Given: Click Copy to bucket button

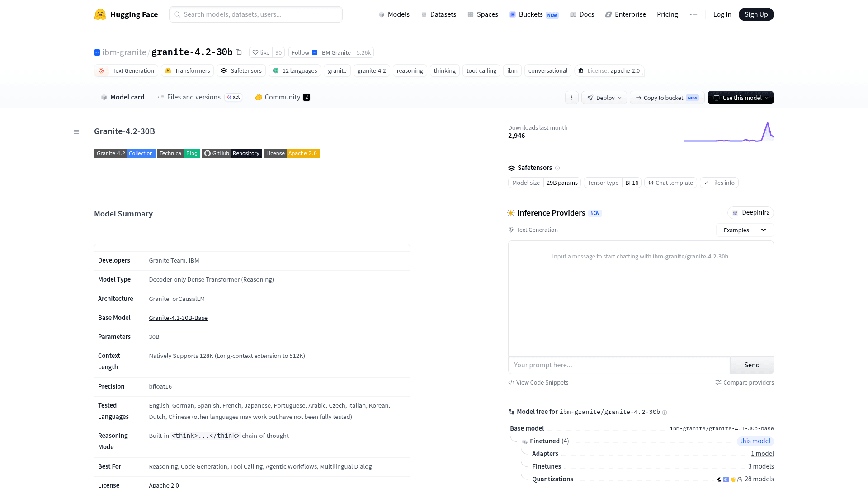Looking at the screenshot, I should [x=667, y=98].
